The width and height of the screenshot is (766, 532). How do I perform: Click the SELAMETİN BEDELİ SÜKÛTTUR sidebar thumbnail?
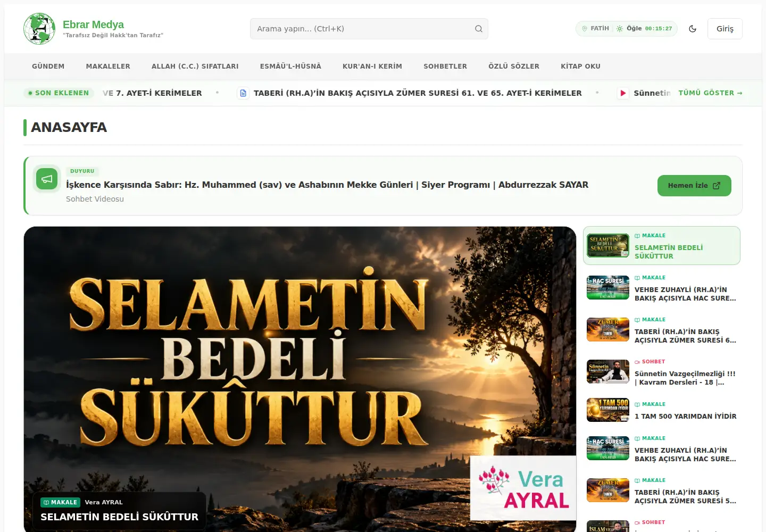608,245
